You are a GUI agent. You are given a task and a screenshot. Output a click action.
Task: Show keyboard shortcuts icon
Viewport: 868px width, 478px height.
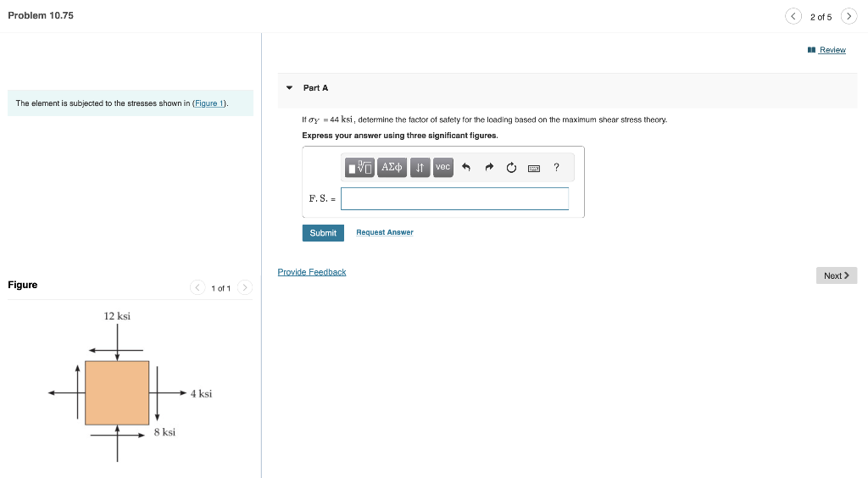click(534, 168)
